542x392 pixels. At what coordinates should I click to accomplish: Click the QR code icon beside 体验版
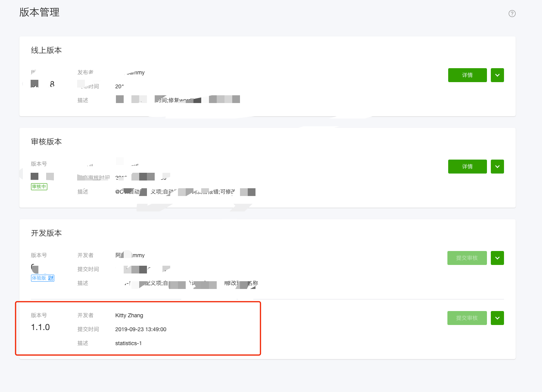[x=51, y=278]
